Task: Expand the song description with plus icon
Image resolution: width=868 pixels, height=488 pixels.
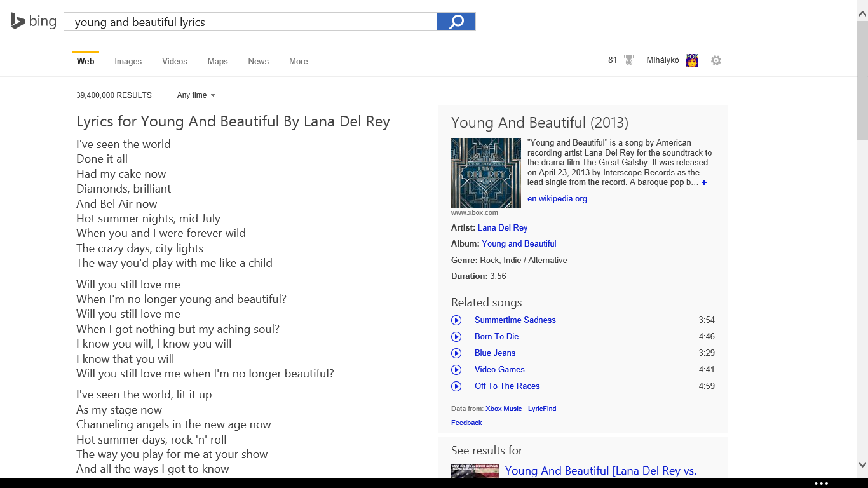Action: (x=704, y=182)
